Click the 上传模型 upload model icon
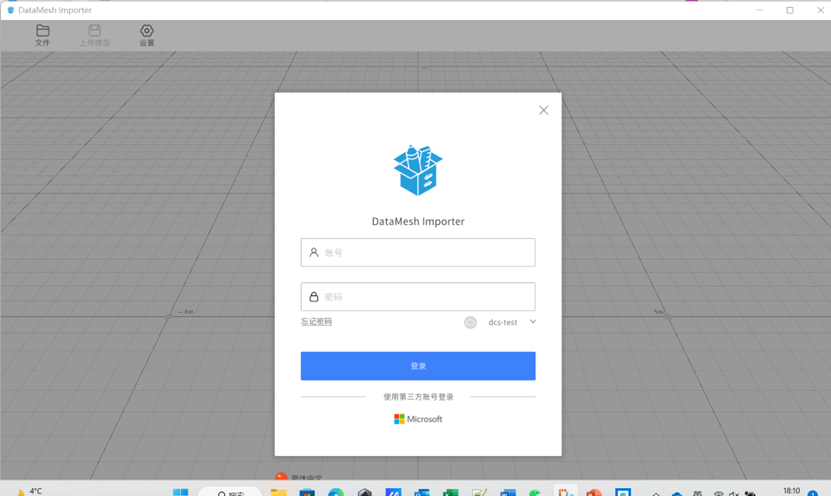 (95, 35)
